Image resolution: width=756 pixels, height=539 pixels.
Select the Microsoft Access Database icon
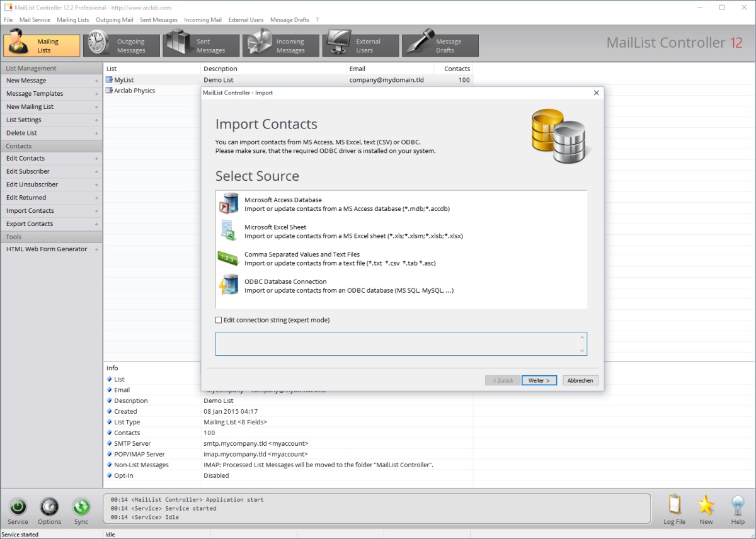[x=229, y=204]
